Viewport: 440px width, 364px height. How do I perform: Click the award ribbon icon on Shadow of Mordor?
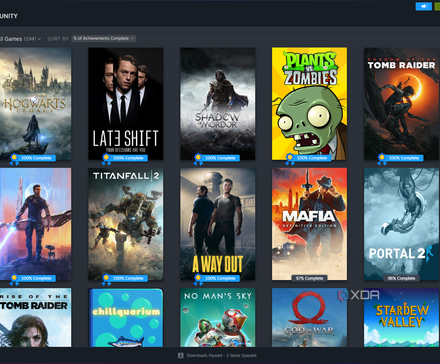(x=198, y=159)
